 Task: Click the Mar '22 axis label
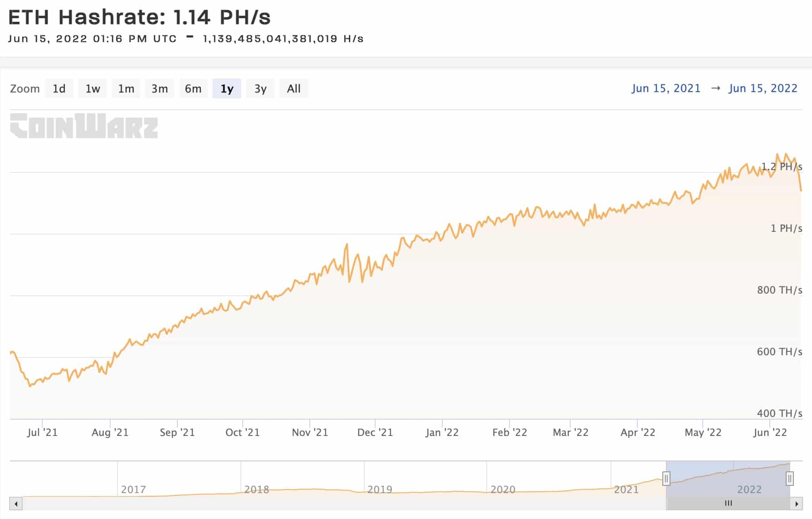[x=571, y=432]
